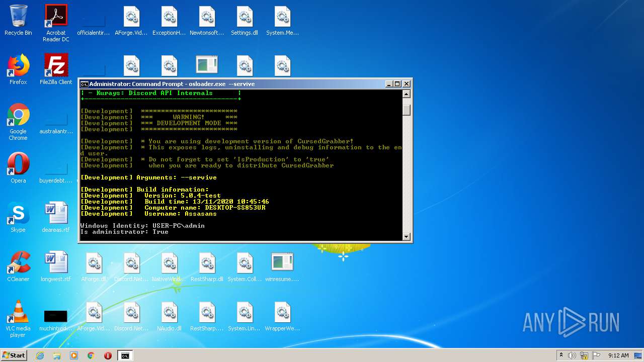The image size is (644, 362).
Task: Select the Newtonsoft... DLL file icon
Action: coord(207,21)
